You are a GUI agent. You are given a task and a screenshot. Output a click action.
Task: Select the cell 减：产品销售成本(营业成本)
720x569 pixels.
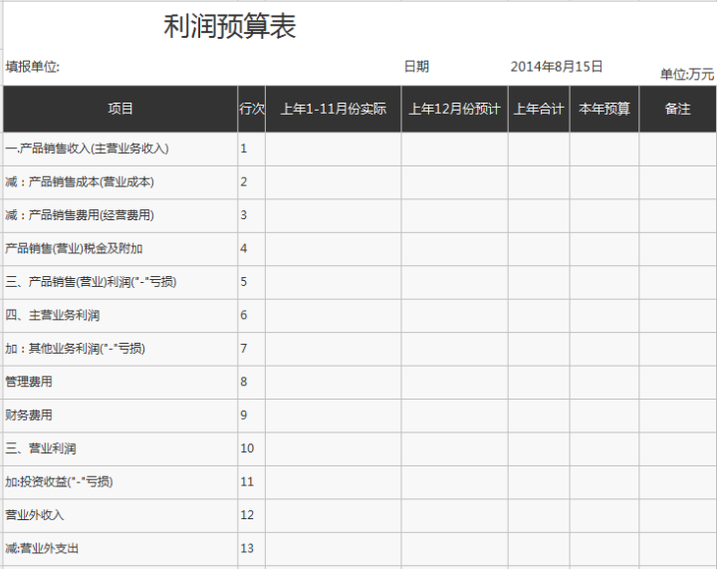(x=120, y=182)
